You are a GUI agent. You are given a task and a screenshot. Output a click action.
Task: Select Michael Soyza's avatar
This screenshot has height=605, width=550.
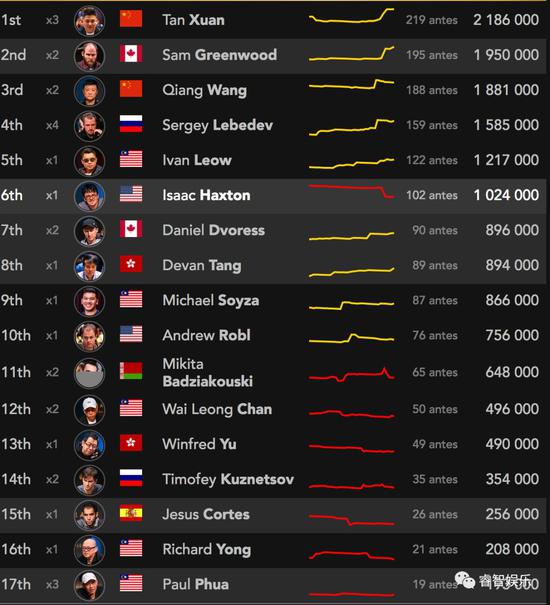(89, 301)
